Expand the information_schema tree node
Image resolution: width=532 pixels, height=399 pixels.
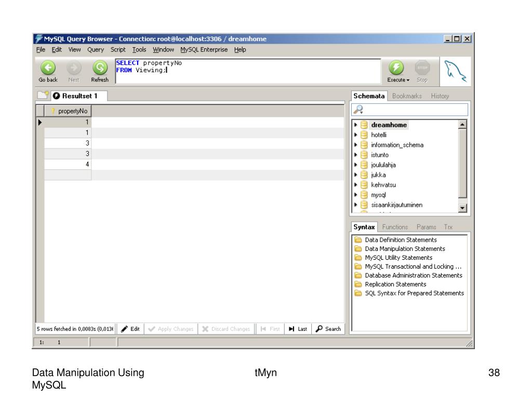(x=355, y=145)
